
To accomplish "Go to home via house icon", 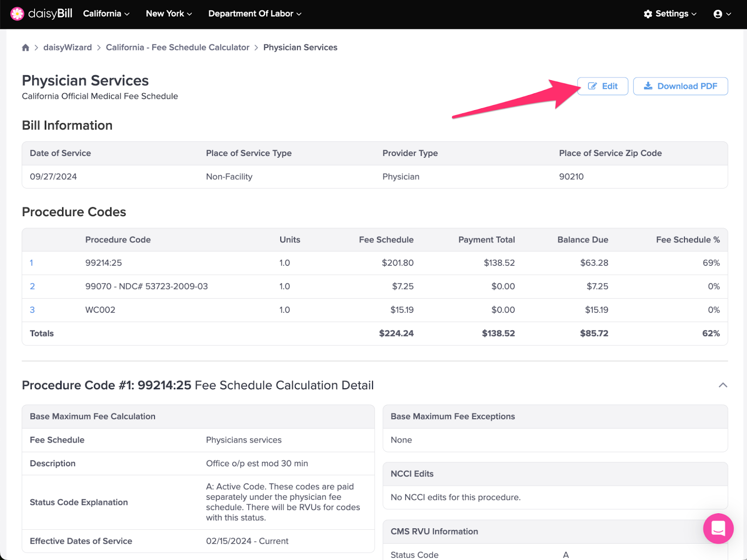I will pos(26,48).
